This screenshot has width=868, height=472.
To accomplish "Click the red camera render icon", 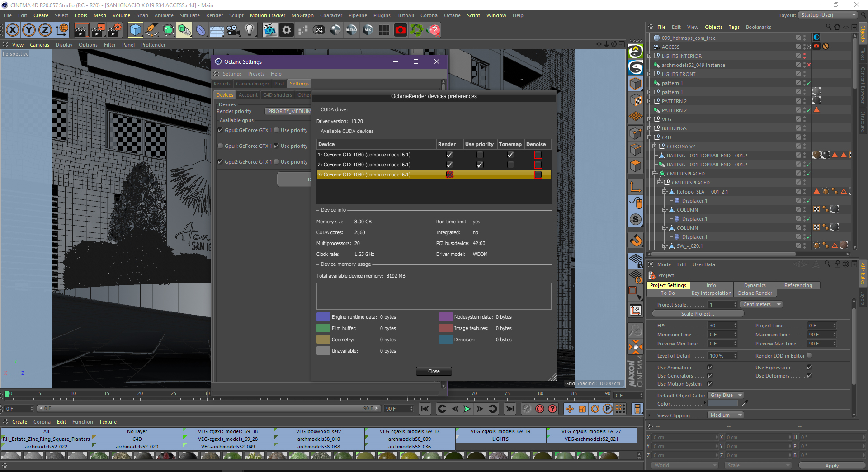I will click(401, 30).
